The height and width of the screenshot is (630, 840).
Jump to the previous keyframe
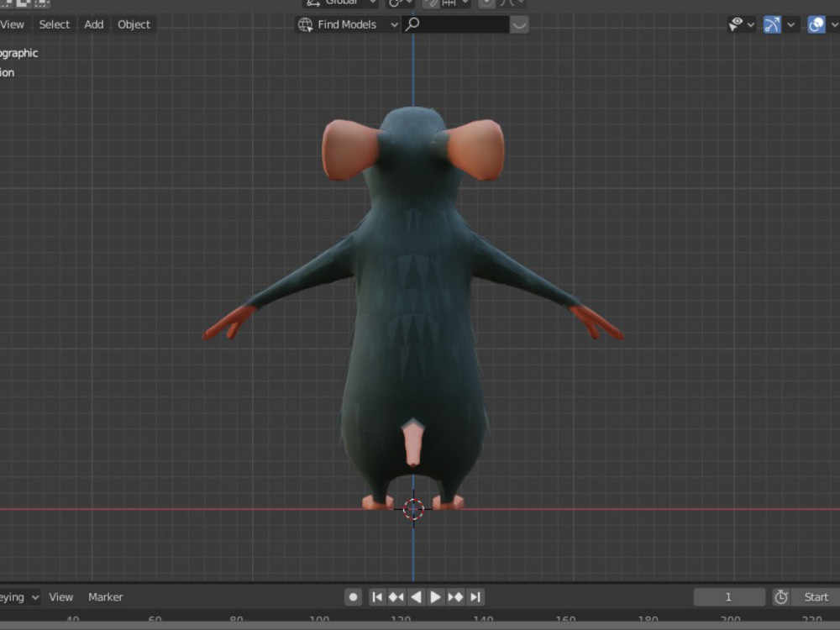point(396,596)
